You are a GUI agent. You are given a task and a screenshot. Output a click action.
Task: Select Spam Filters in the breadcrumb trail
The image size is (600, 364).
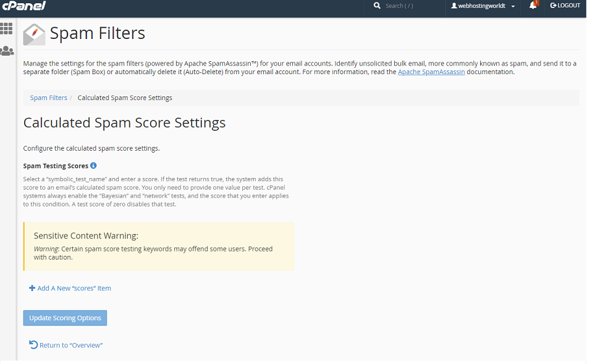(48, 97)
